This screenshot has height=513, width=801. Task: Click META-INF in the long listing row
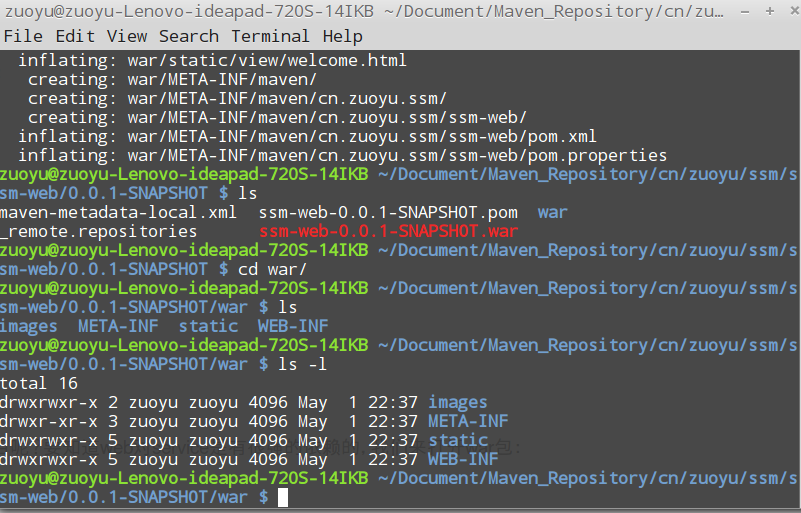coord(467,421)
